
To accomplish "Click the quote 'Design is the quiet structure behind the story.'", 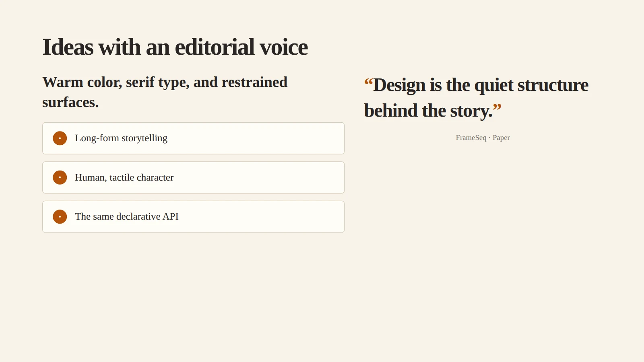I will click(x=476, y=98).
